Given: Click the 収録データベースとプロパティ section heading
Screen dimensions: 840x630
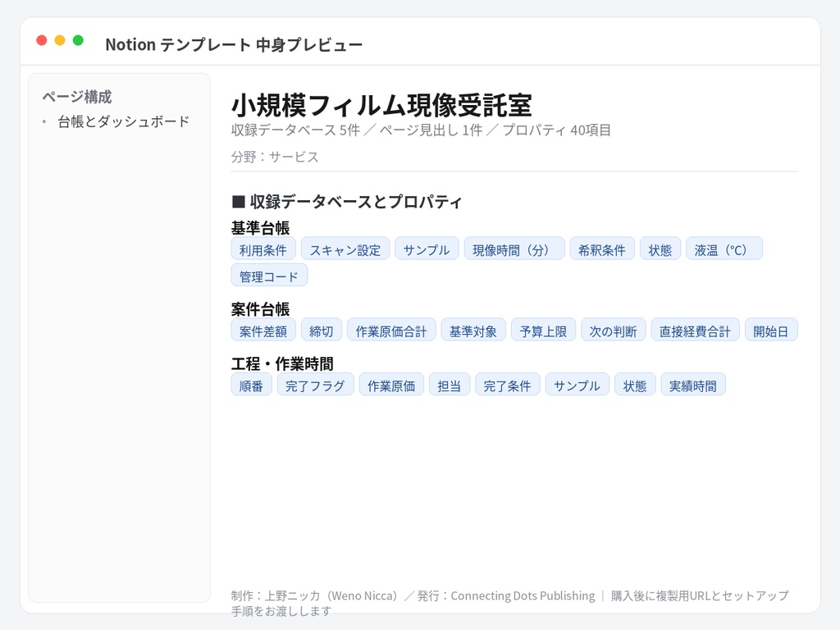Looking at the screenshot, I should tap(346, 202).
